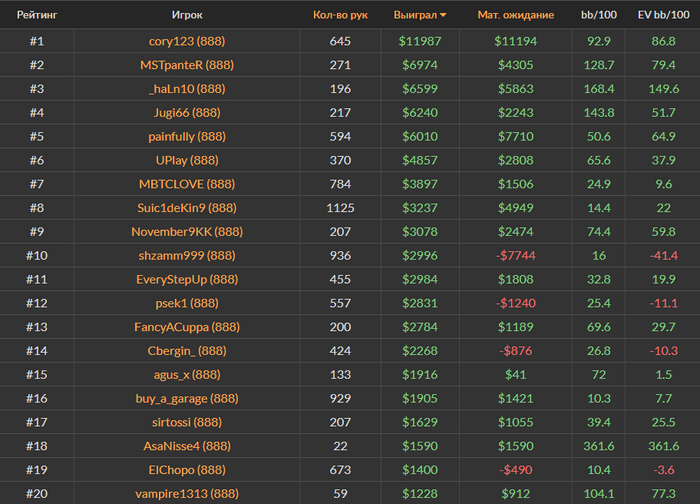Viewport: 700px width, 504px height.
Task: Open player cory123 (888) profile
Action: coord(187,41)
